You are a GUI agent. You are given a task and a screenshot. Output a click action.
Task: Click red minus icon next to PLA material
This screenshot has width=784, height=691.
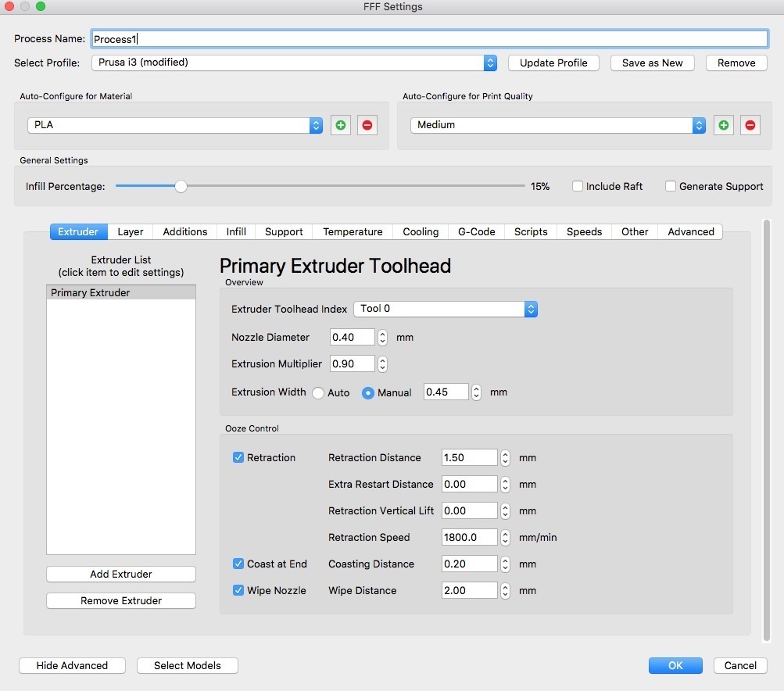pyautogui.click(x=367, y=125)
